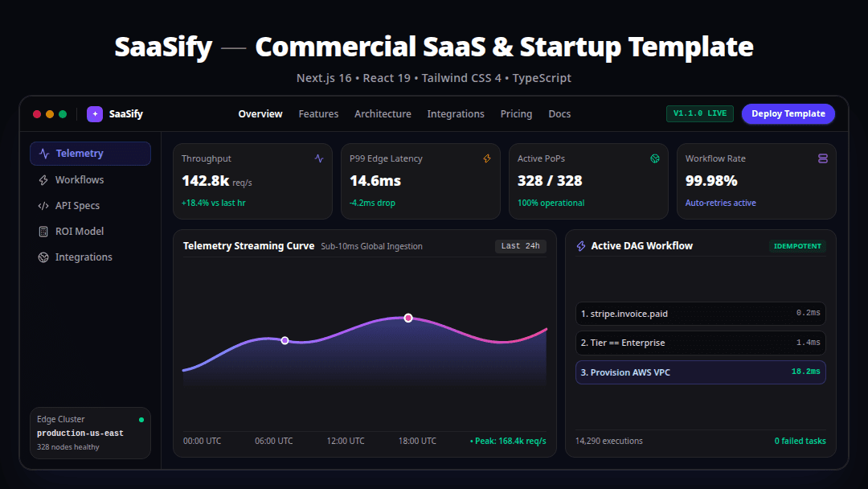The width and height of the screenshot is (868, 489).
Task: Switch to the Features tab
Action: click(x=318, y=113)
